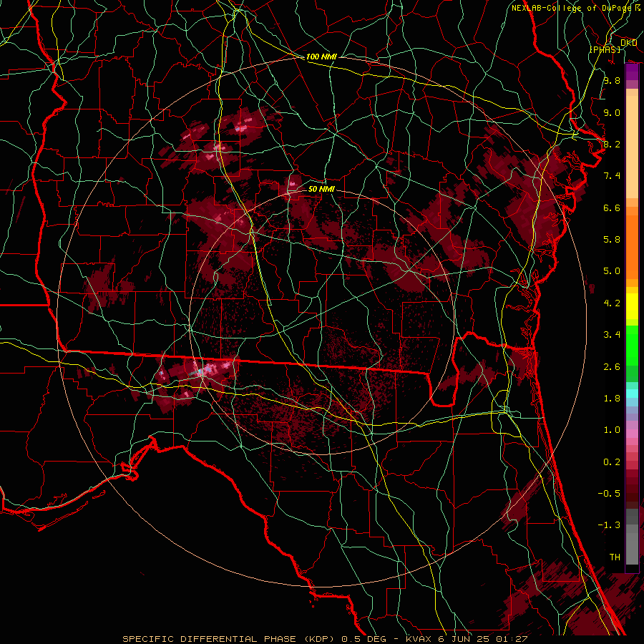644x644 pixels.
Task: Click the 8.2 scale value
Action: pyautogui.click(x=612, y=144)
